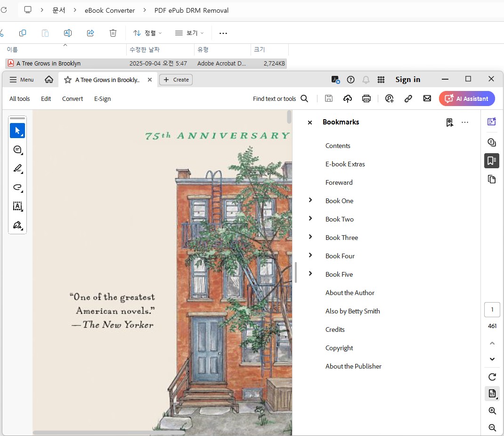Toggle the Bookmarks panel button

click(x=492, y=160)
